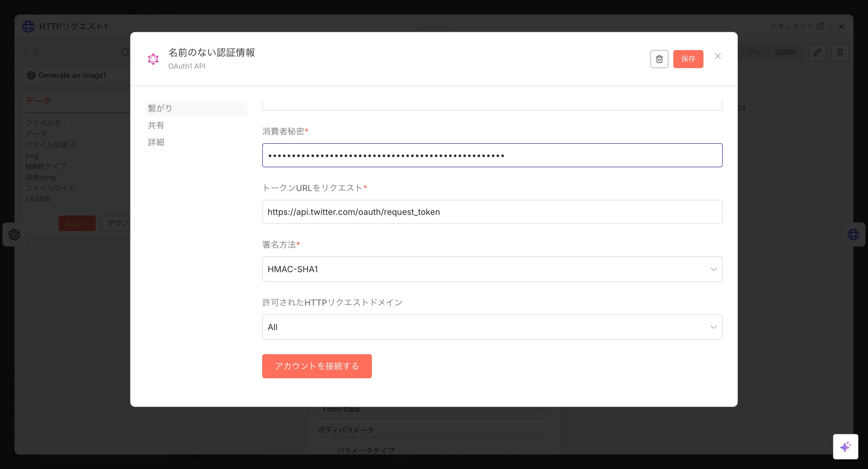
Task: Switch to JSON view in output panel
Action: pyautogui.click(x=785, y=52)
